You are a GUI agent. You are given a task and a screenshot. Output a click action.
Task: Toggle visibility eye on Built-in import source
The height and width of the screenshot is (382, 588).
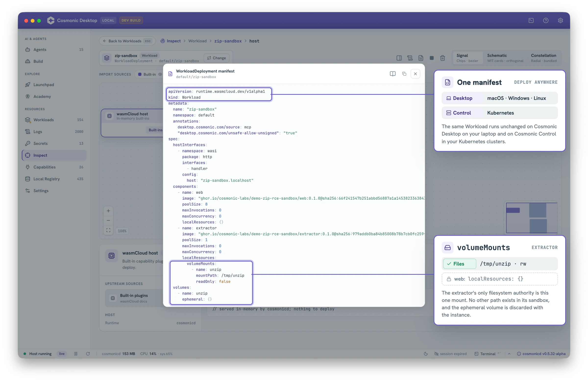160,74
